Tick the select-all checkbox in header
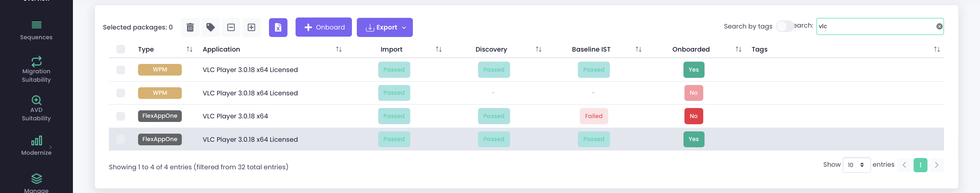The image size is (980, 193). (x=121, y=49)
